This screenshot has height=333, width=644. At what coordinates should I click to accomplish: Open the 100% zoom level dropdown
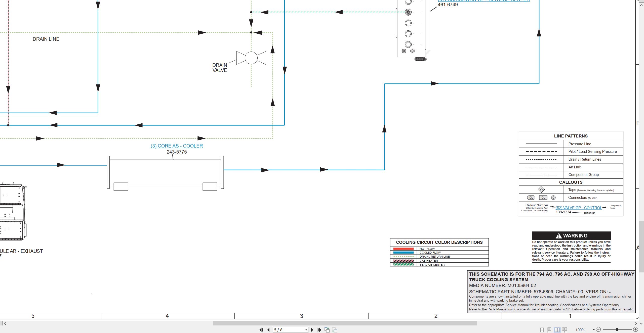click(593, 330)
